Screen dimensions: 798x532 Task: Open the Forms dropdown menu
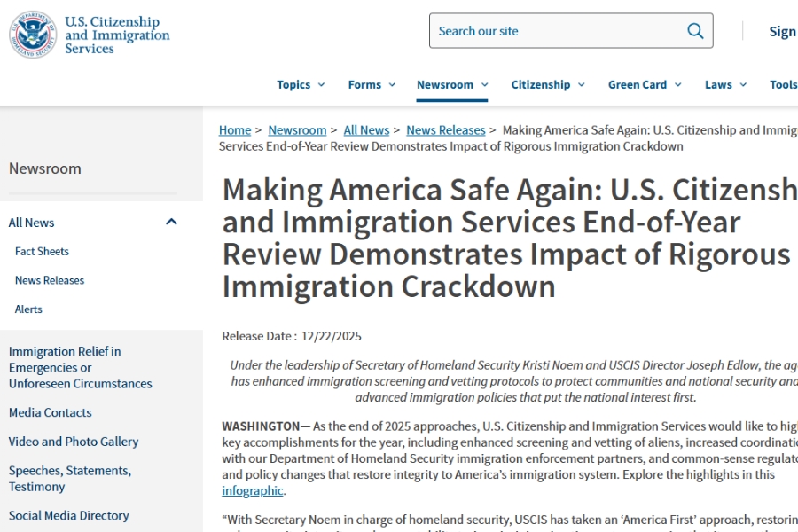[372, 85]
